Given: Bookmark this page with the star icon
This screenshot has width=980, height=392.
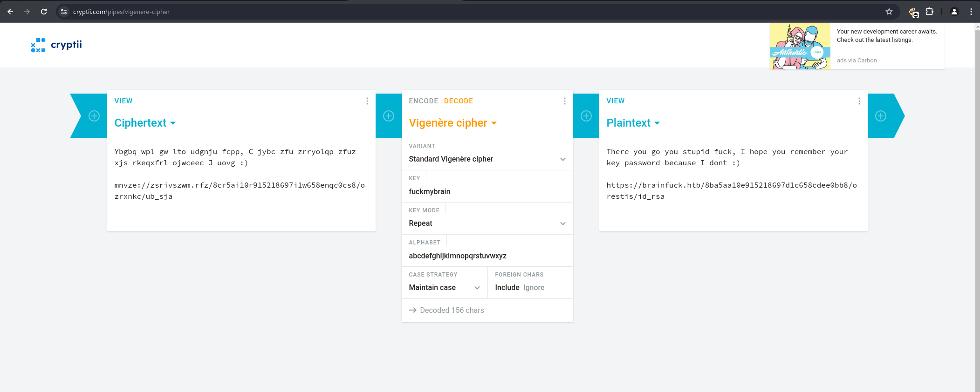Looking at the screenshot, I should pyautogui.click(x=889, y=12).
